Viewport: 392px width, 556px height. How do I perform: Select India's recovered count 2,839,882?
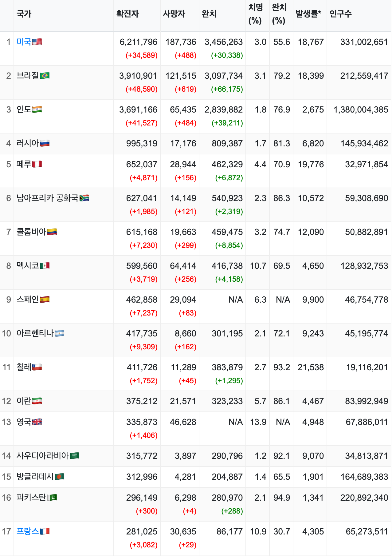point(224,109)
